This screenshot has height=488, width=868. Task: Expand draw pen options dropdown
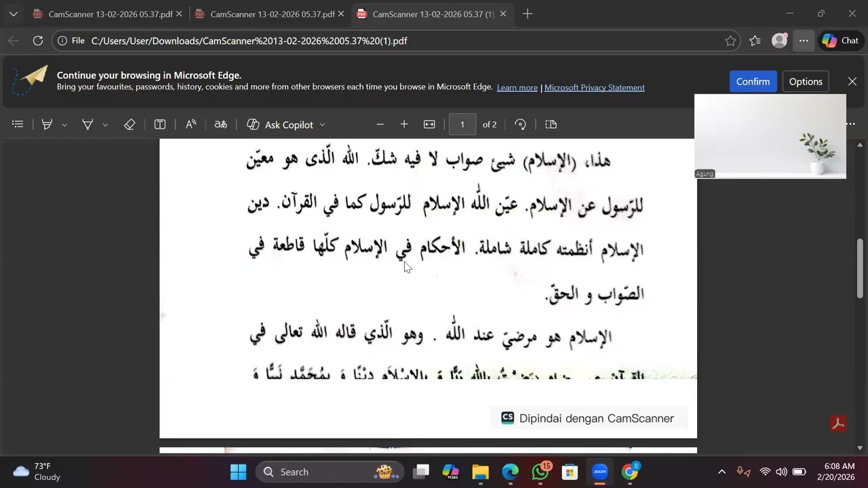click(x=105, y=125)
